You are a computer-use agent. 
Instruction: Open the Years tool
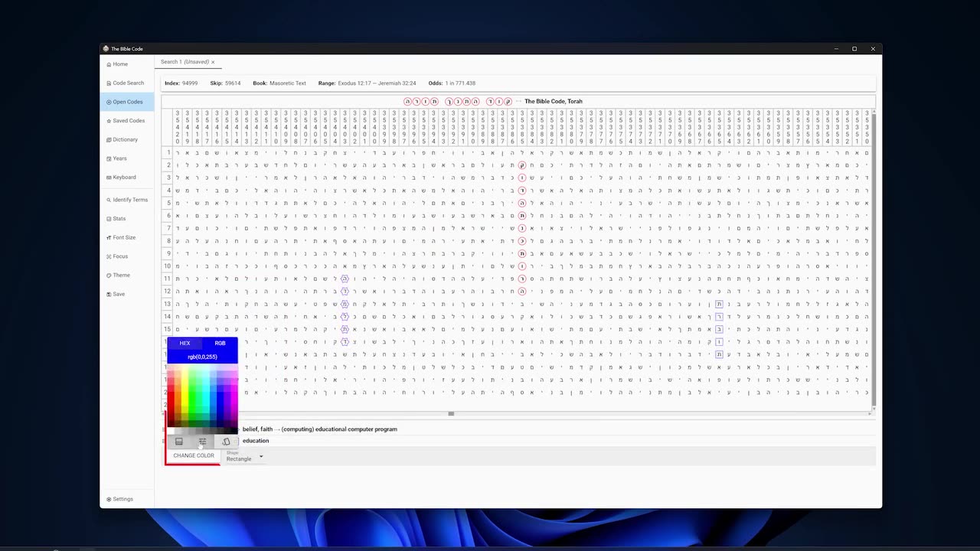click(127, 158)
